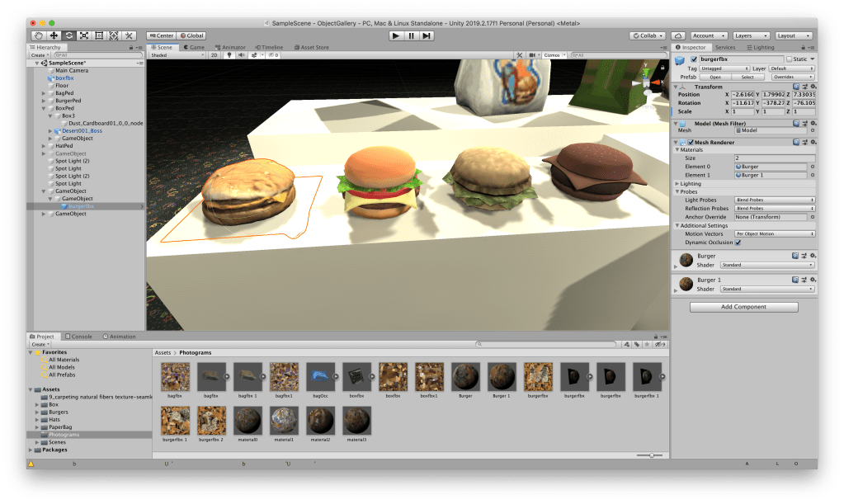Click the cloud services icon
The height and width of the screenshot is (504, 844).
677,35
